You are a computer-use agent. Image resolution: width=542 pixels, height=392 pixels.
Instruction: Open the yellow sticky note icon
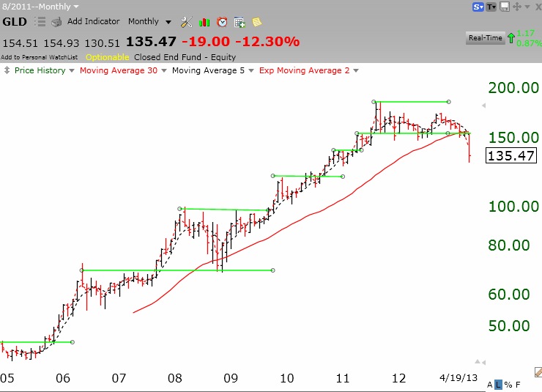[256, 22]
